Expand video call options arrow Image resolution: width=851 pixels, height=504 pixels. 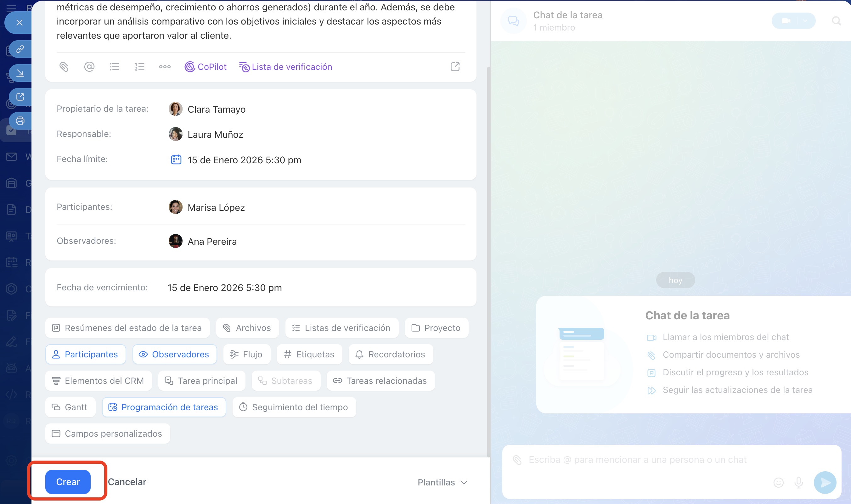click(805, 21)
